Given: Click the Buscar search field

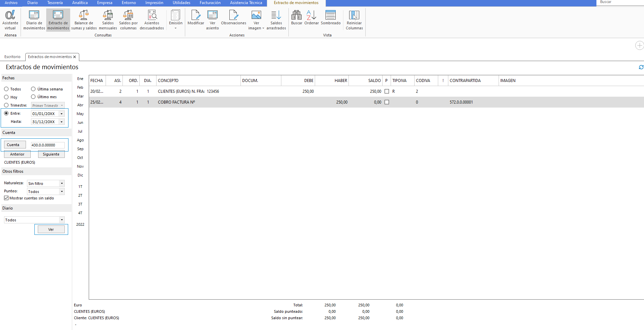Looking at the screenshot, I should coord(620,2).
